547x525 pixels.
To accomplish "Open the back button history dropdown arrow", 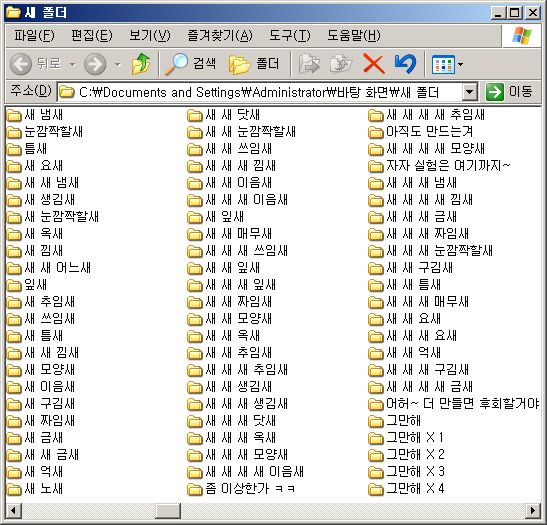I will 72,64.
